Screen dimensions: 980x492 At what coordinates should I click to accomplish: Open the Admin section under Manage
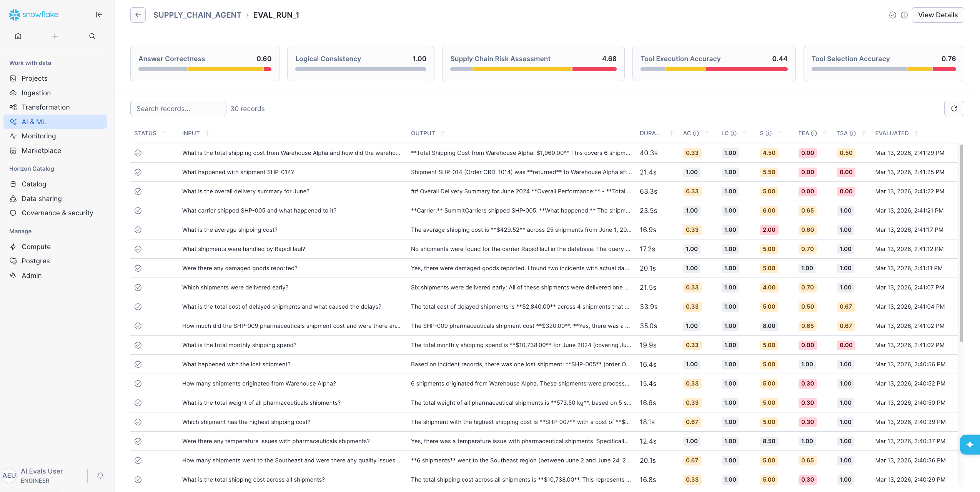pos(32,275)
